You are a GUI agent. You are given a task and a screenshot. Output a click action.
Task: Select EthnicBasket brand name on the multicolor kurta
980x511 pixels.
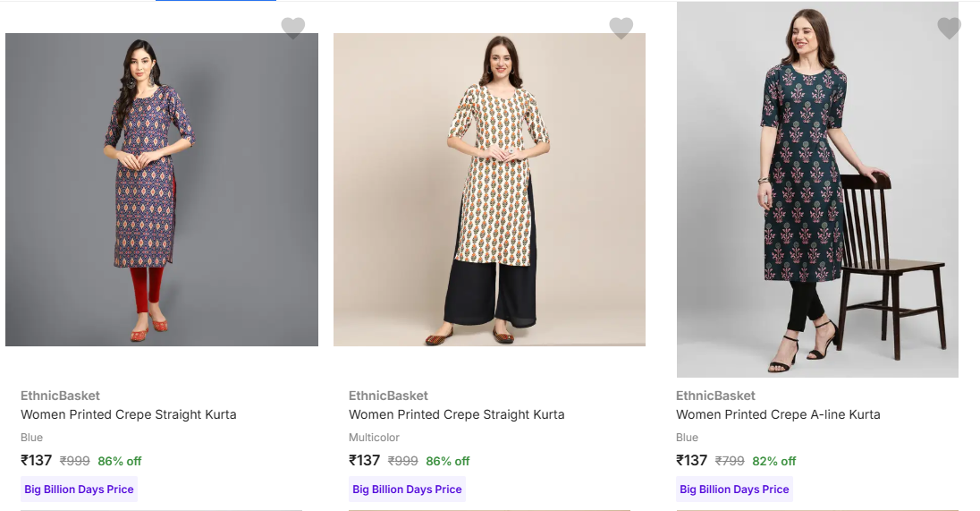(388, 396)
